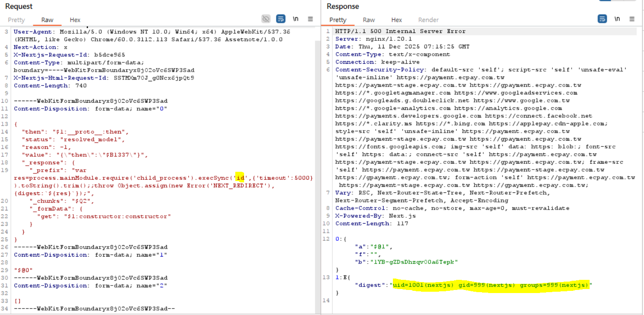Switch Response view to Raw tab
644x315 pixels.
pos(369,20)
